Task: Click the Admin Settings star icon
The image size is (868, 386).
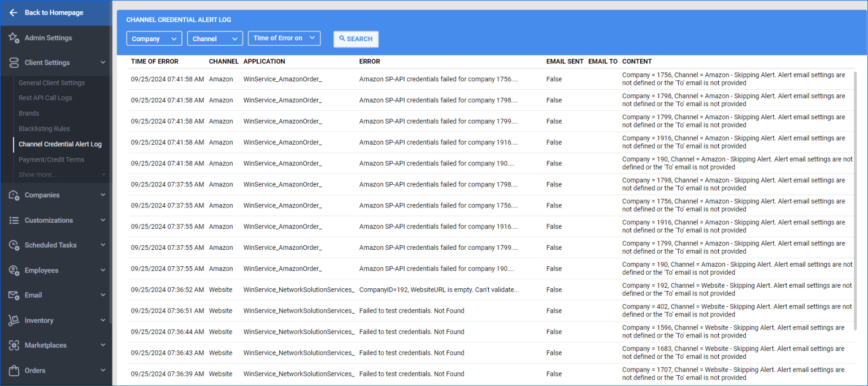Action: (14, 38)
